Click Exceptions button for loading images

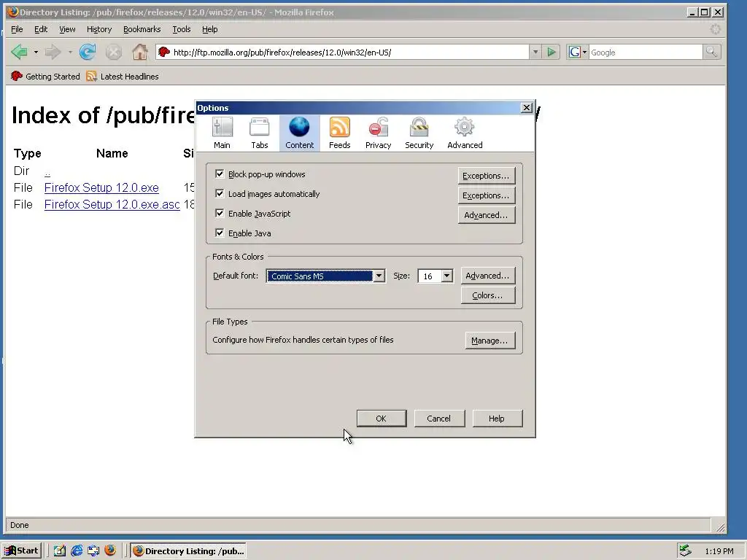point(486,195)
